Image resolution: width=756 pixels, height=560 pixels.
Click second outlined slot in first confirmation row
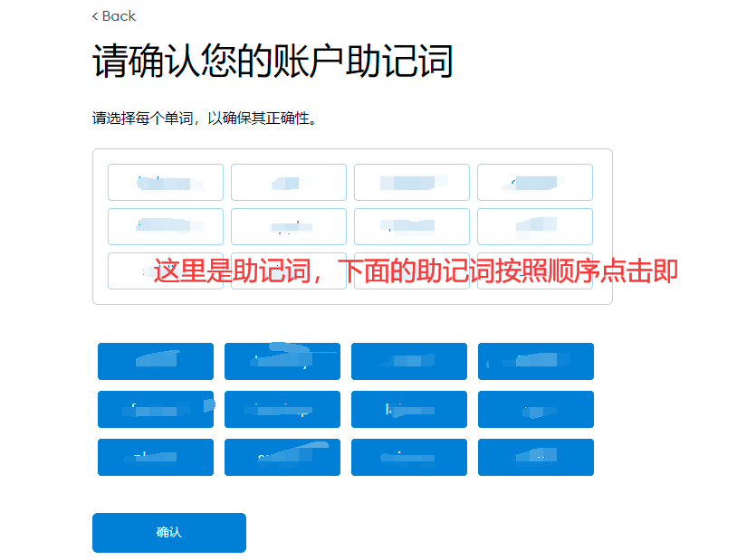pyautogui.click(x=289, y=182)
